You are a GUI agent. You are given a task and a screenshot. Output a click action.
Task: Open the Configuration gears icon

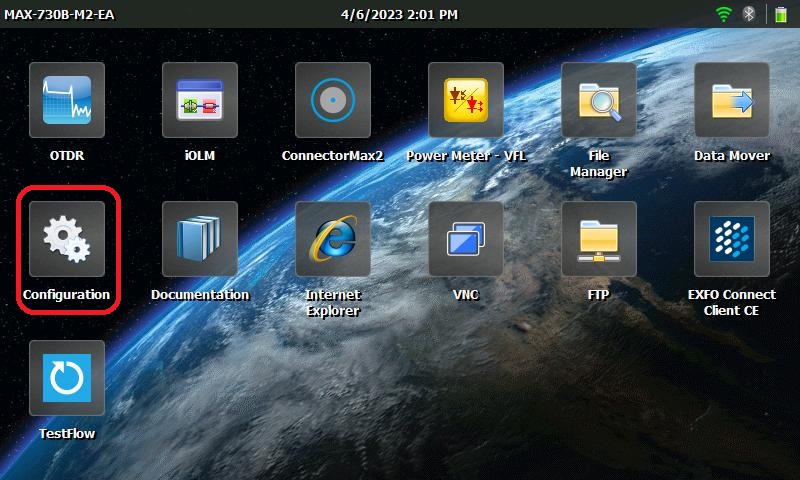click(67, 239)
